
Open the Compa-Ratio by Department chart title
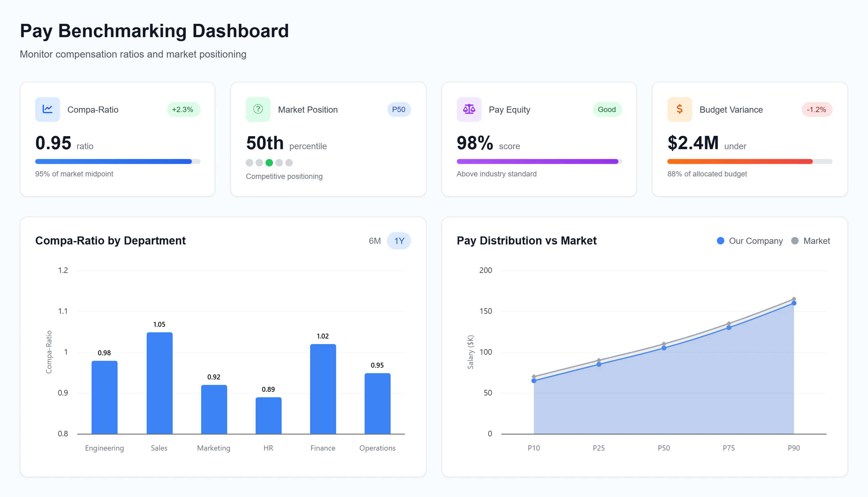(111, 241)
